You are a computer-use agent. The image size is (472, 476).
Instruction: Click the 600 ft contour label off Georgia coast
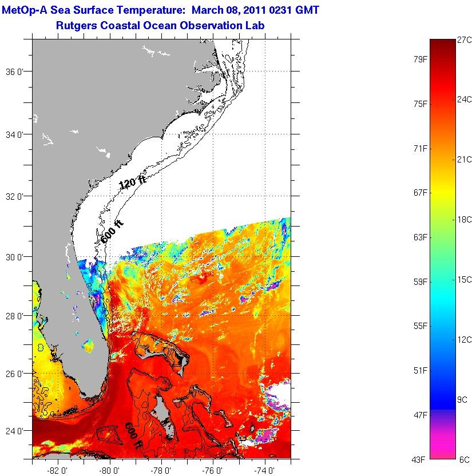click(x=112, y=232)
